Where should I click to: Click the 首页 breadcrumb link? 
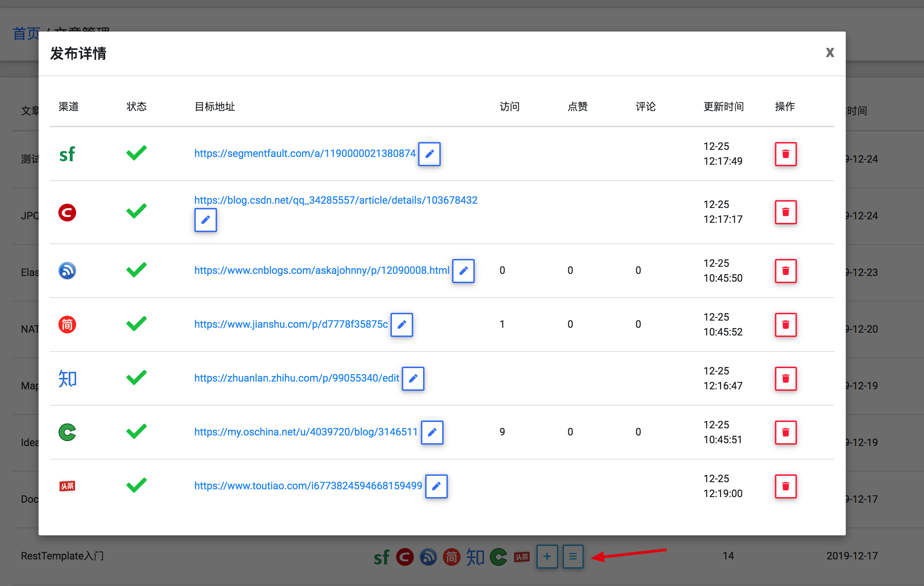coord(27,33)
